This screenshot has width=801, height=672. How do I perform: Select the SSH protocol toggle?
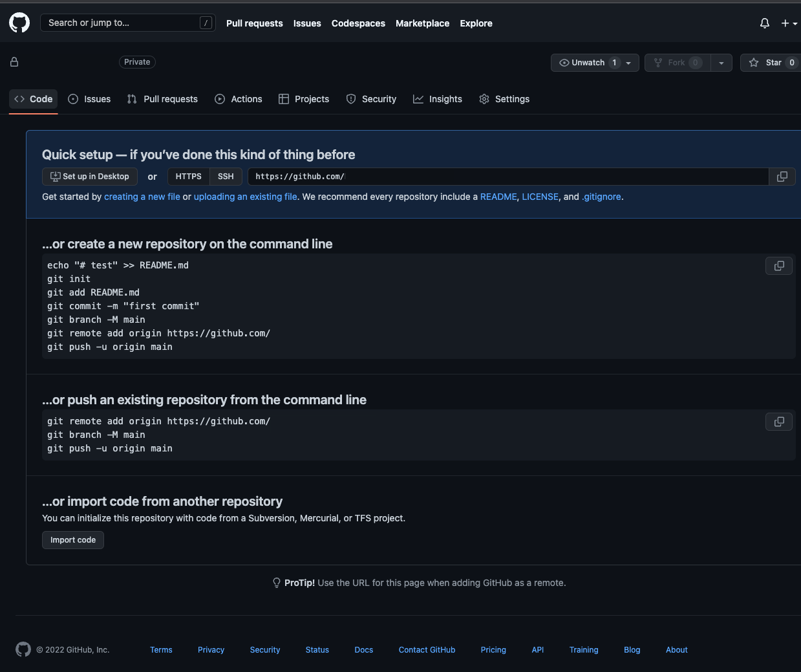(226, 177)
